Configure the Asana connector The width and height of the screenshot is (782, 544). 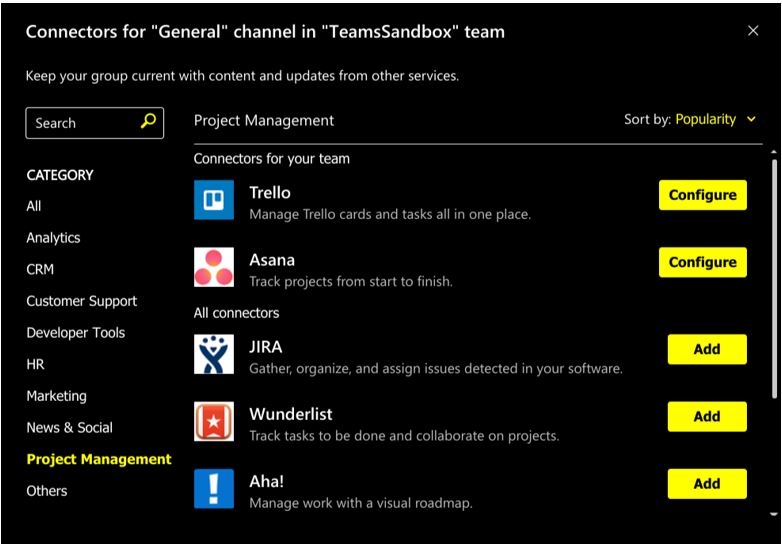(x=703, y=262)
